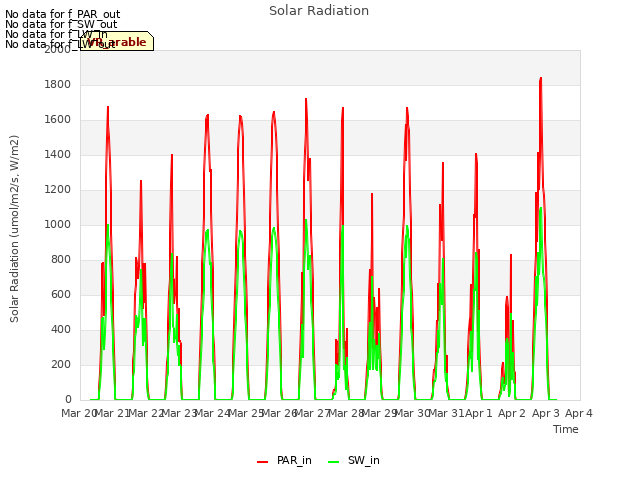Click the highest PAR_in peak near Apr 3

pyautogui.click(x=541, y=78)
